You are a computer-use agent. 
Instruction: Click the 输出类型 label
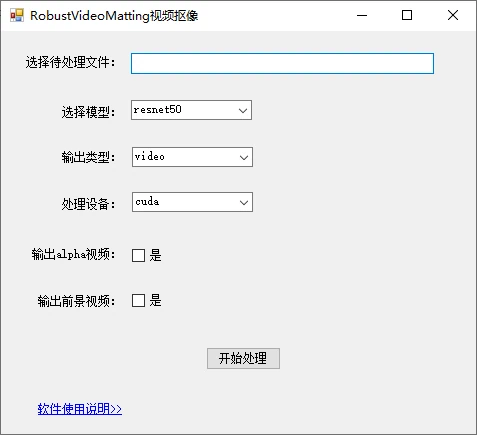tap(89, 157)
